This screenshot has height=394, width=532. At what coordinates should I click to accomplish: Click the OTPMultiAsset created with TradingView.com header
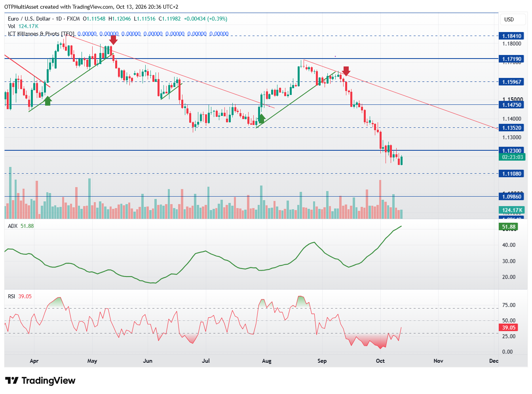[91, 7]
